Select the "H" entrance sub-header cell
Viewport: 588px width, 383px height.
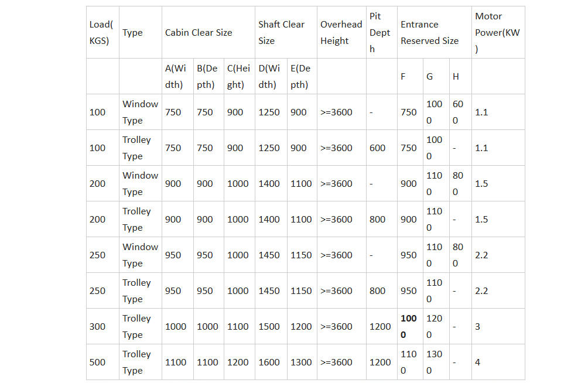tap(456, 77)
